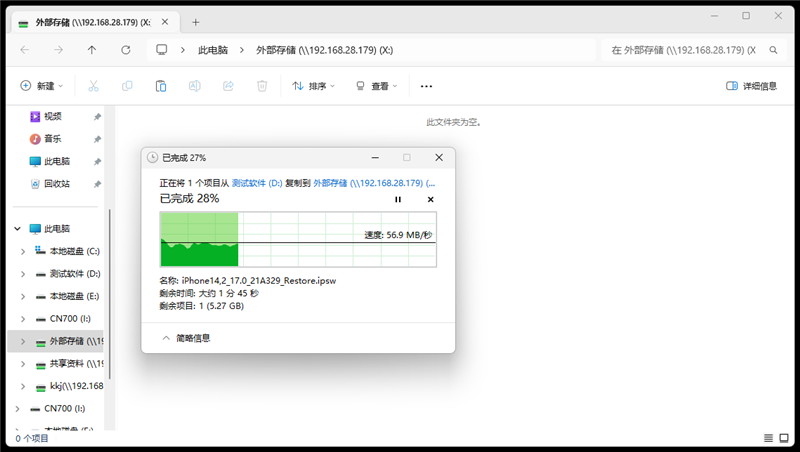Click the Rename toolbar icon
Image resolution: width=800 pixels, height=452 pixels.
pos(194,86)
